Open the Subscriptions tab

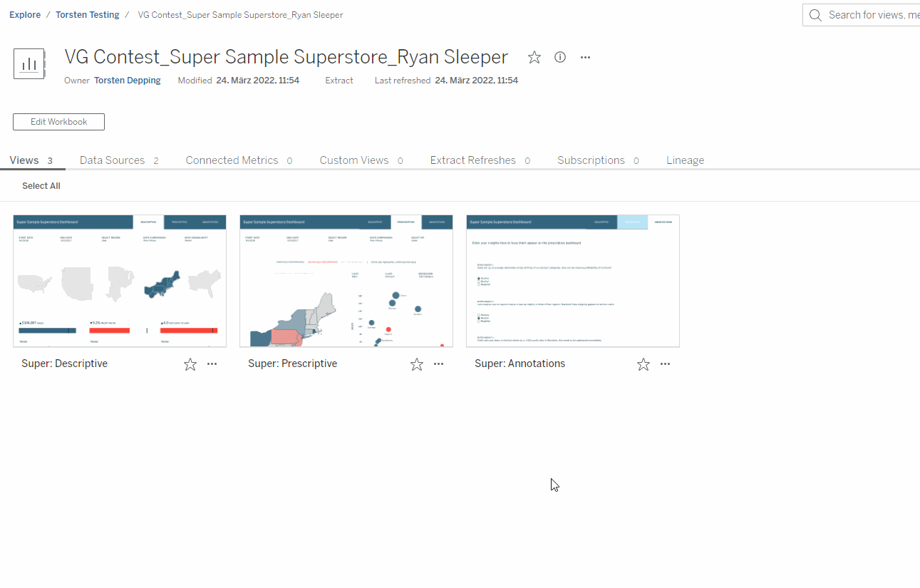[598, 160]
